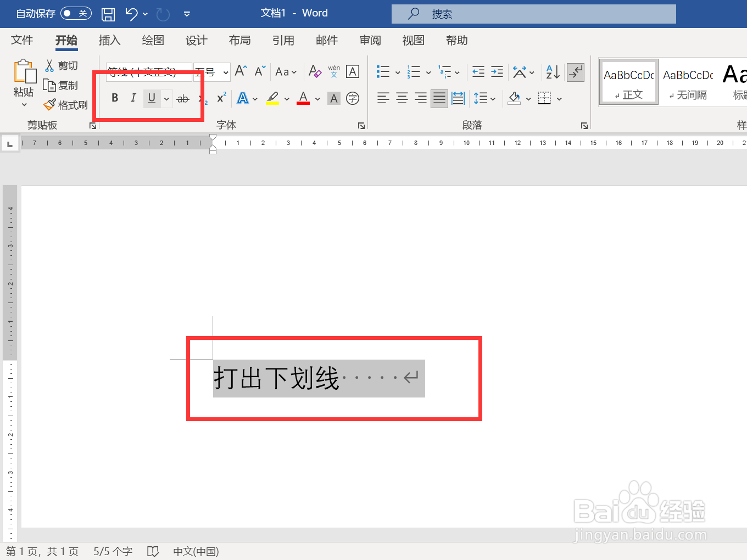747x560 pixels.
Task: Switch to the 邮件 ribbon tab
Action: pos(326,40)
